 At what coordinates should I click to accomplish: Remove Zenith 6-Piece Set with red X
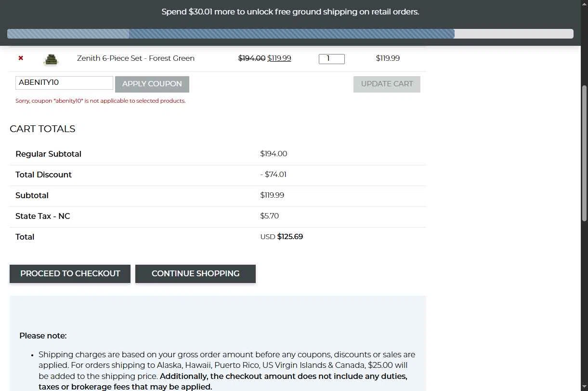tap(21, 58)
